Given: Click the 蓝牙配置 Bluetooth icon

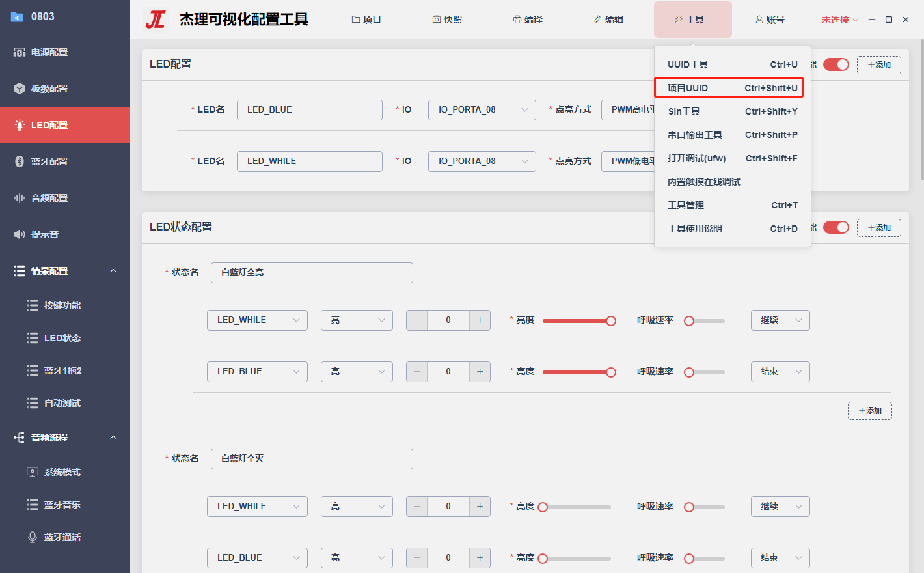Looking at the screenshot, I should click(x=20, y=161).
